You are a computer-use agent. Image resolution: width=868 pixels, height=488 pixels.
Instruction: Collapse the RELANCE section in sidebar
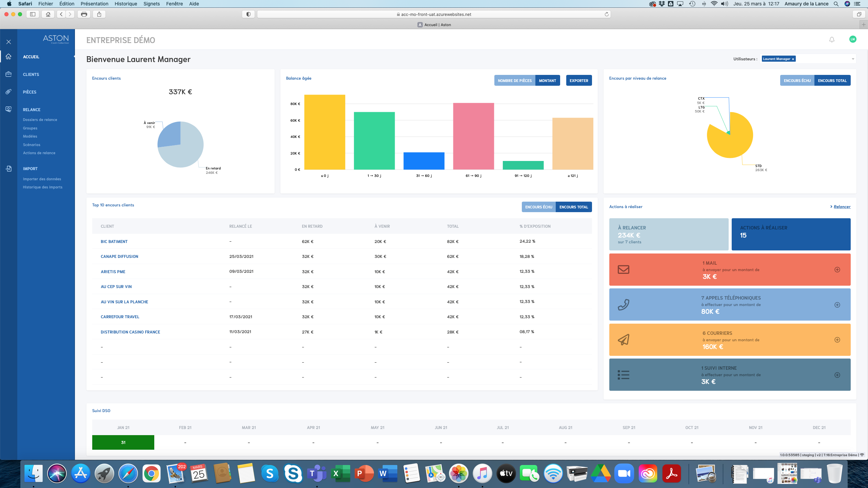(x=32, y=109)
